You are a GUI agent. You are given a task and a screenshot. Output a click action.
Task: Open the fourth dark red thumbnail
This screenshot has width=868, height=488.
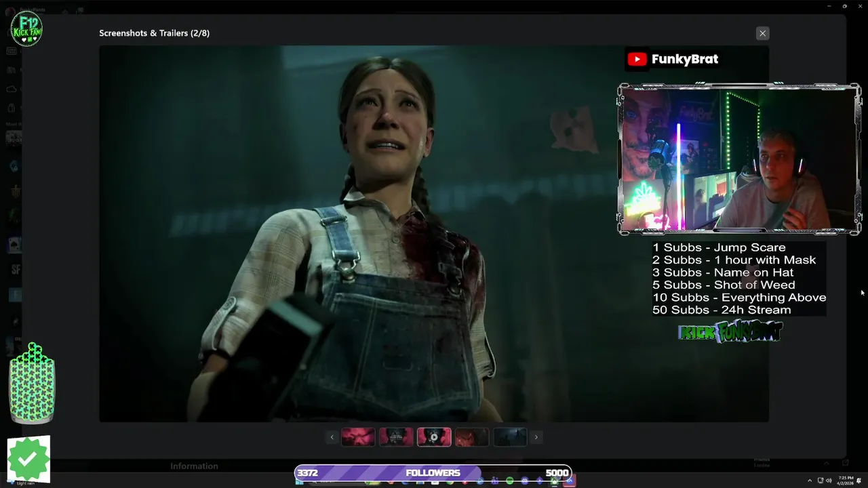click(x=472, y=437)
